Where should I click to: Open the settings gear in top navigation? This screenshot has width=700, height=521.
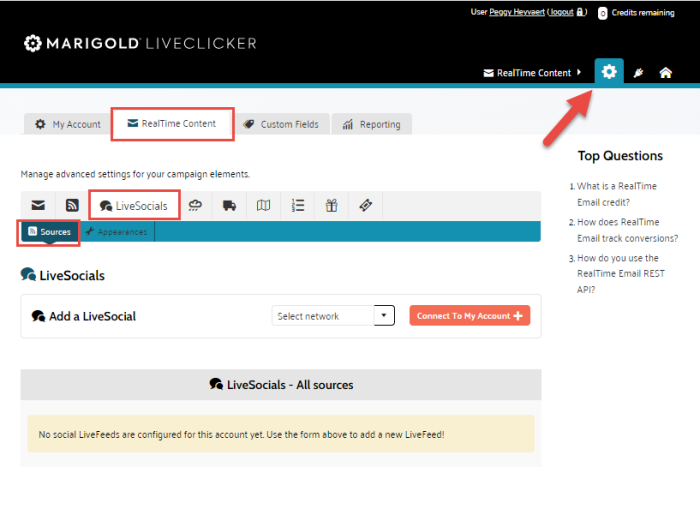pos(609,71)
